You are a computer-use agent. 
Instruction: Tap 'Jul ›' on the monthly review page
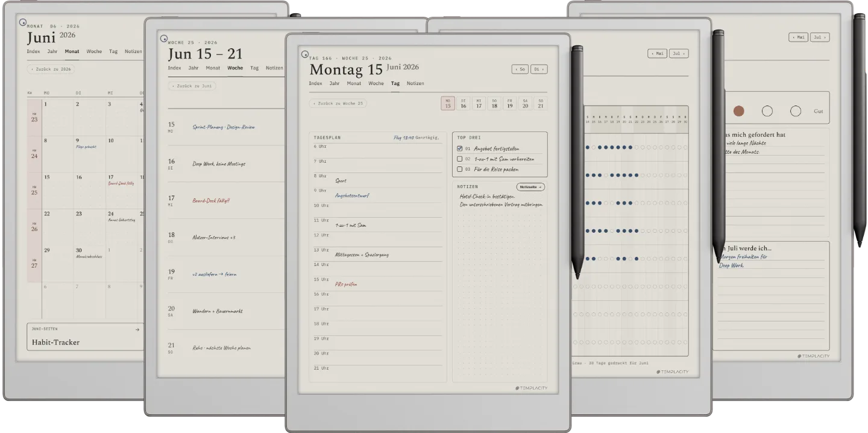(820, 37)
